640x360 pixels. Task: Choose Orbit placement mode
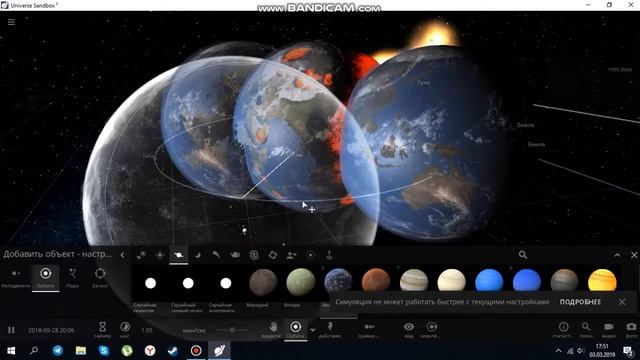46,278
